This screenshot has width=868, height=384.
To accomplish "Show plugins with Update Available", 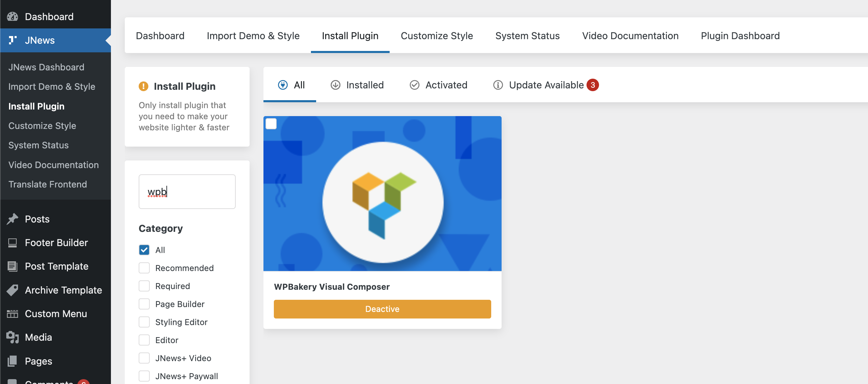I will (x=546, y=85).
